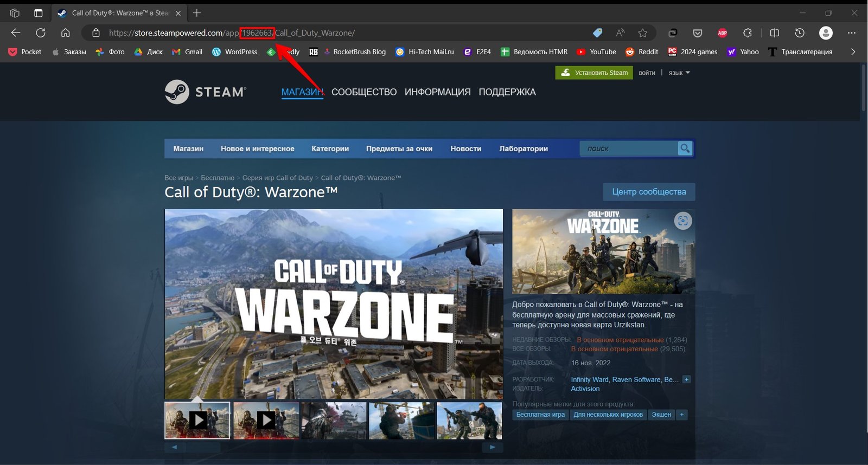This screenshot has width=868, height=465.
Task: Click the Steam logo in the page header
Action: pos(206,92)
